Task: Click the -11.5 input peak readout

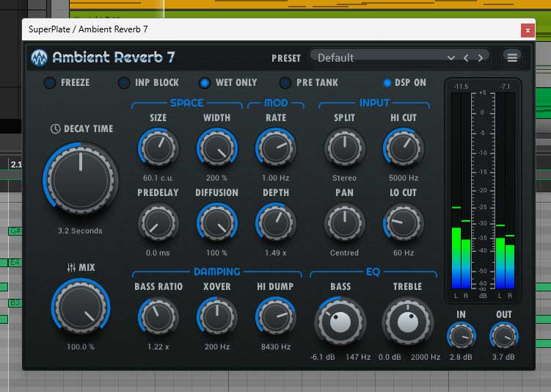Action: 461,87
